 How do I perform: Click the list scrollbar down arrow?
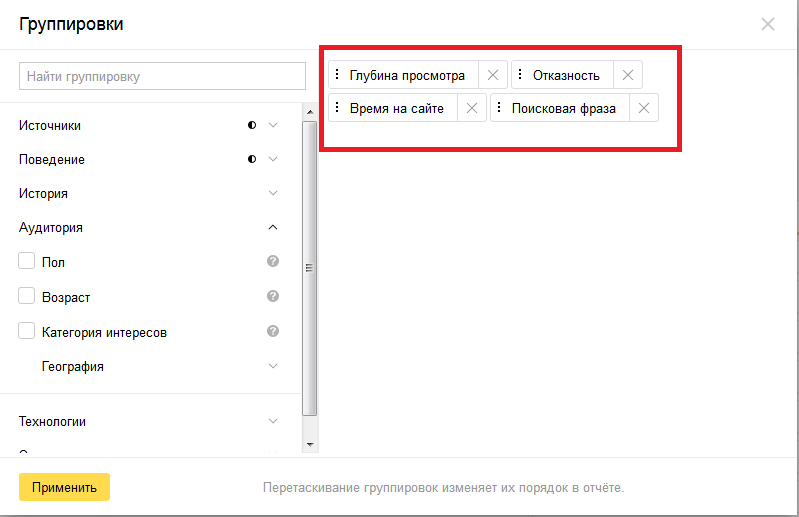(310, 445)
